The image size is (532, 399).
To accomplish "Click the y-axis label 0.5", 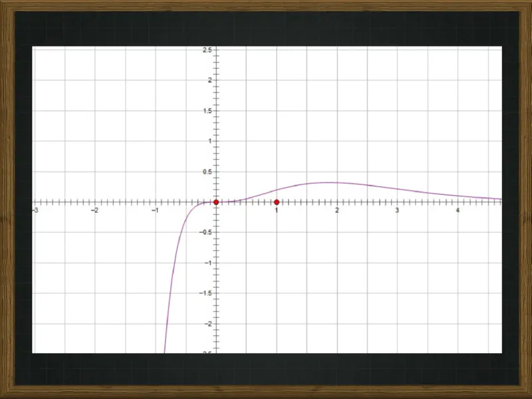I will (207, 172).
